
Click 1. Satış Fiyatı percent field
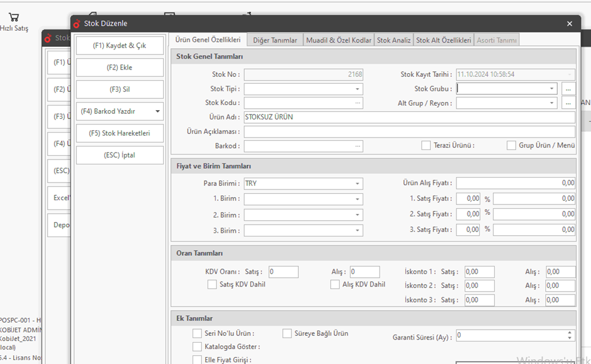click(468, 199)
